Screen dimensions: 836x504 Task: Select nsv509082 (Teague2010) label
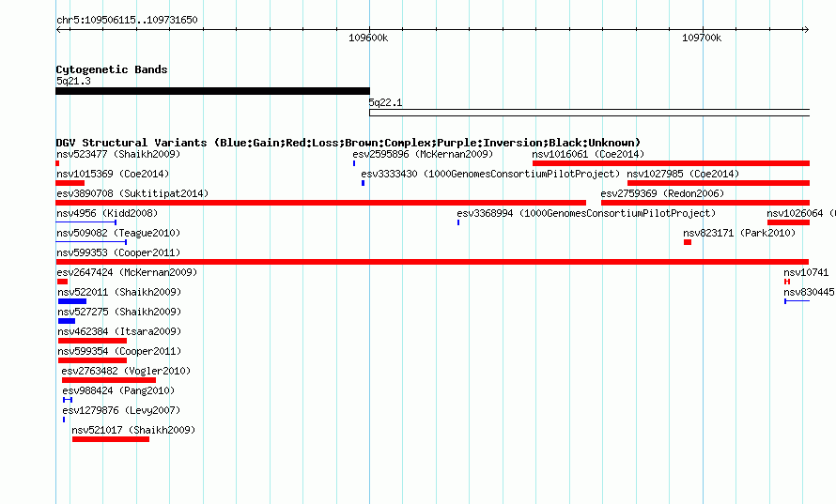[x=118, y=234]
